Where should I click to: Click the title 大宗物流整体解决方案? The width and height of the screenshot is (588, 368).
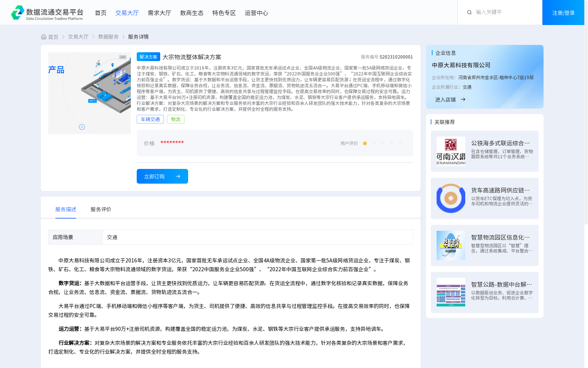click(192, 57)
